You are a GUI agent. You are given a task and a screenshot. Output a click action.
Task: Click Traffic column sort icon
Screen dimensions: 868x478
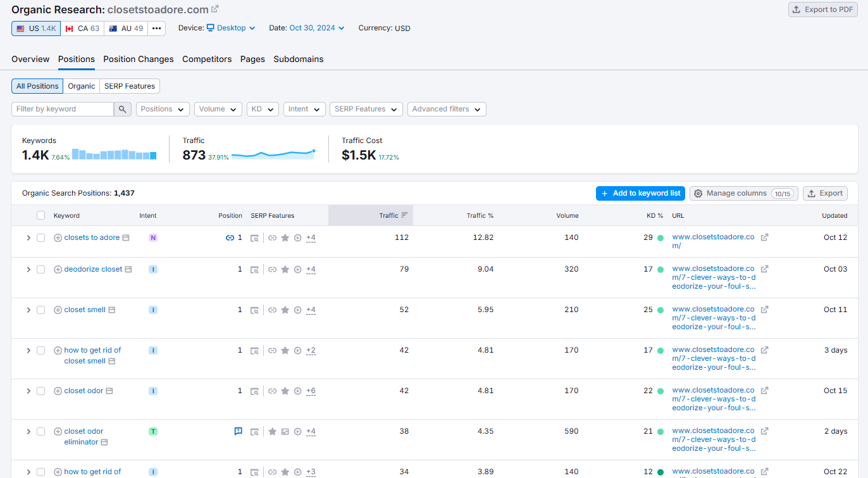coord(404,215)
